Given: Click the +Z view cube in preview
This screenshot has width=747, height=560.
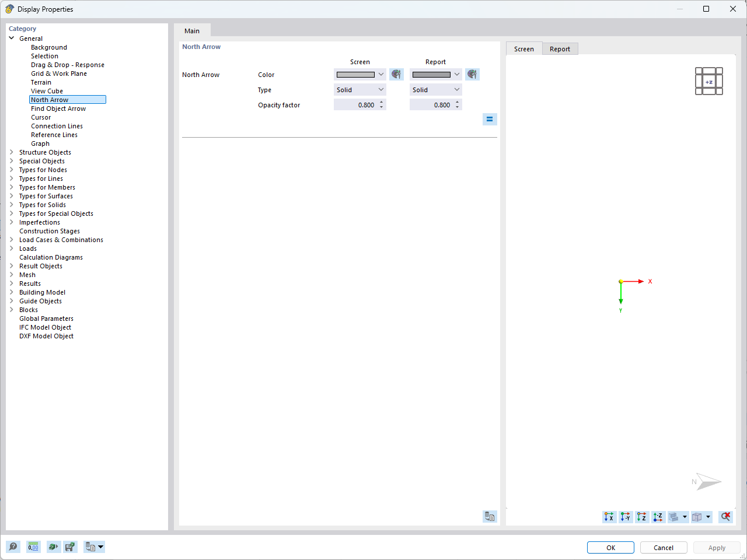Looking at the screenshot, I should (x=709, y=81).
